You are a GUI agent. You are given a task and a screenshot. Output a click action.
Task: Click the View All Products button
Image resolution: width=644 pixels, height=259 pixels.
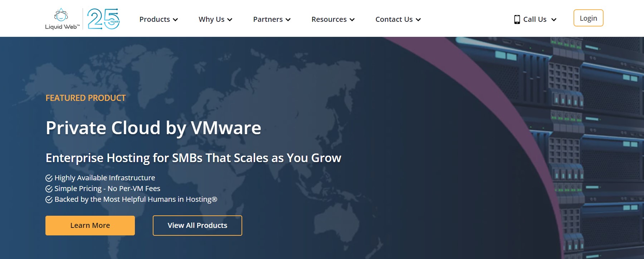(x=197, y=225)
